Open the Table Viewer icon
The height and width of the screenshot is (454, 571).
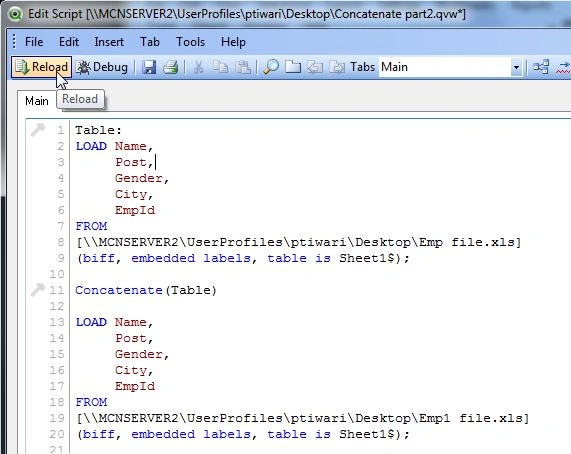pos(541,67)
